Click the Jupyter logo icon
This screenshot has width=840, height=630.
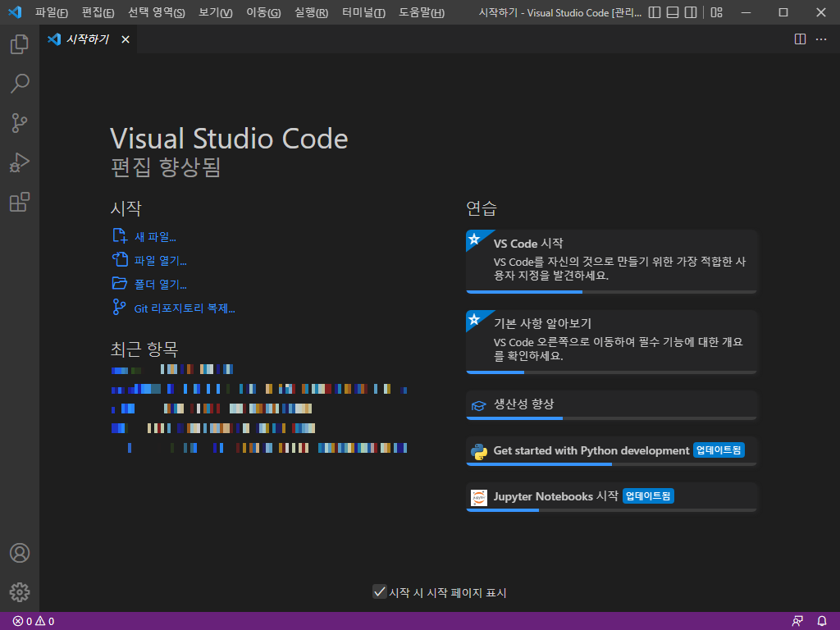(x=479, y=498)
